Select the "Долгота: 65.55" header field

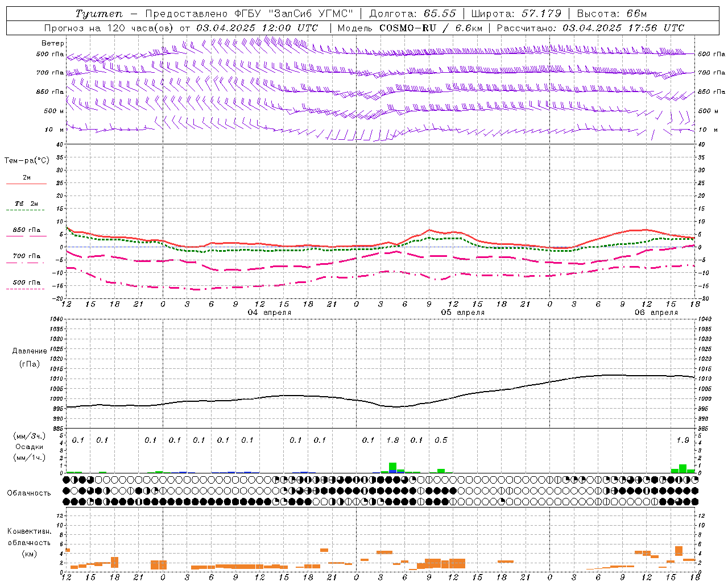pos(412,14)
